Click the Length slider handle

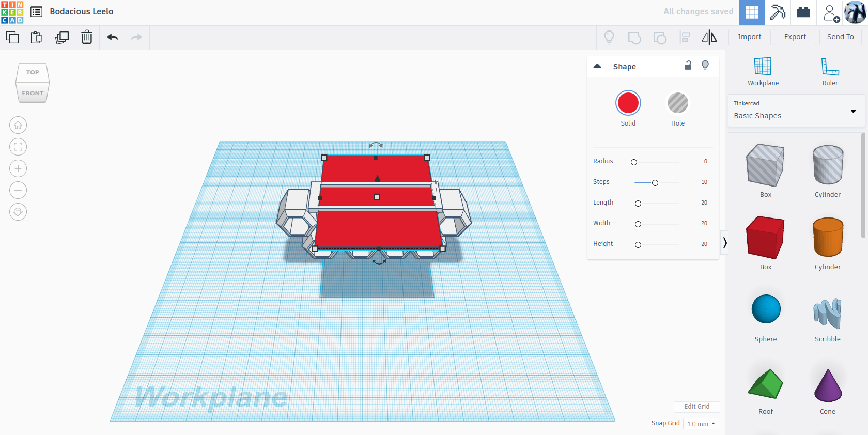click(638, 204)
